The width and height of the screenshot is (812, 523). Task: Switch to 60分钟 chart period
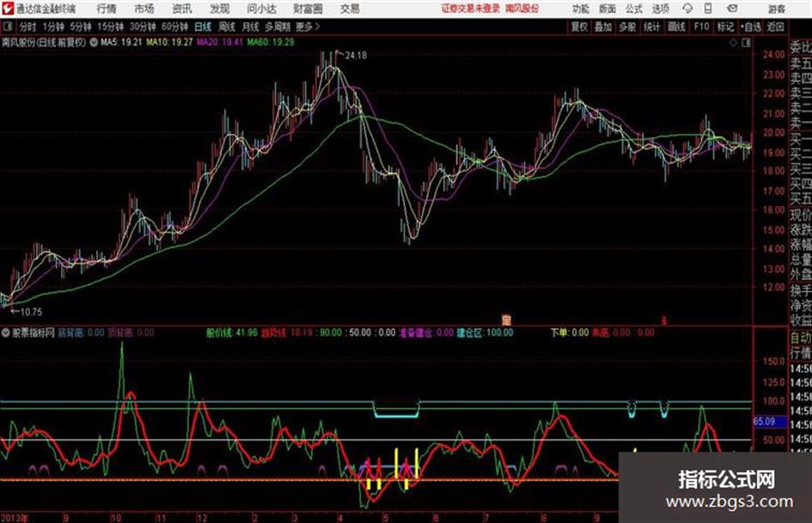pos(174,27)
